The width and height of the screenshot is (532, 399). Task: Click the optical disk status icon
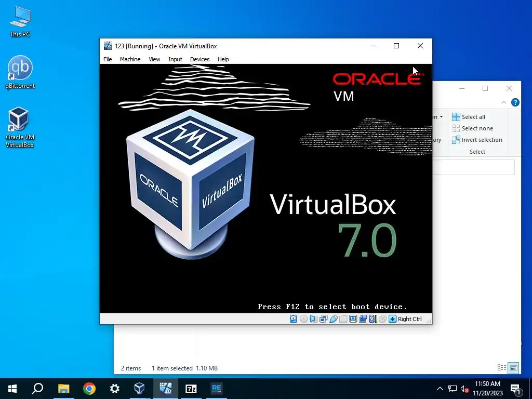[x=303, y=319]
